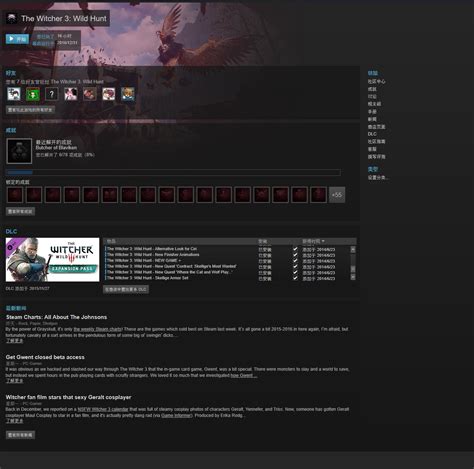Image resolution: width=474 pixels, height=469 pixels.
Task: Open Get Gwent closed beta access article
Action: coord(45,357)
